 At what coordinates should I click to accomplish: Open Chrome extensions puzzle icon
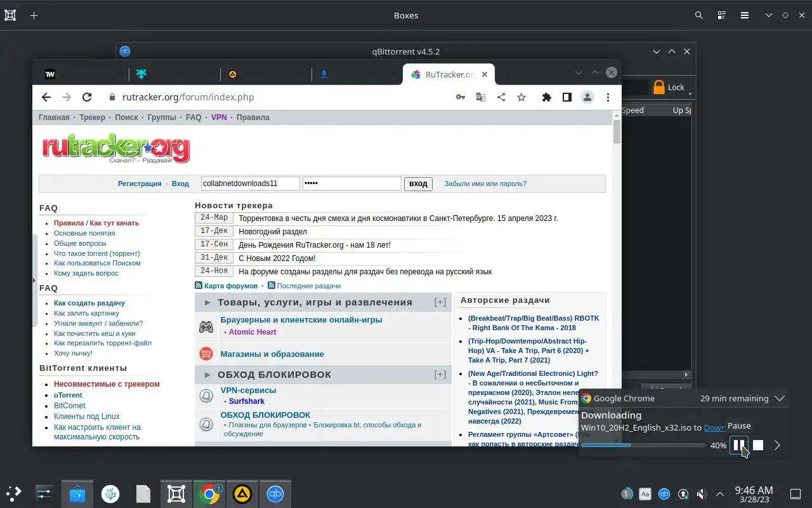tap(546, 97)
